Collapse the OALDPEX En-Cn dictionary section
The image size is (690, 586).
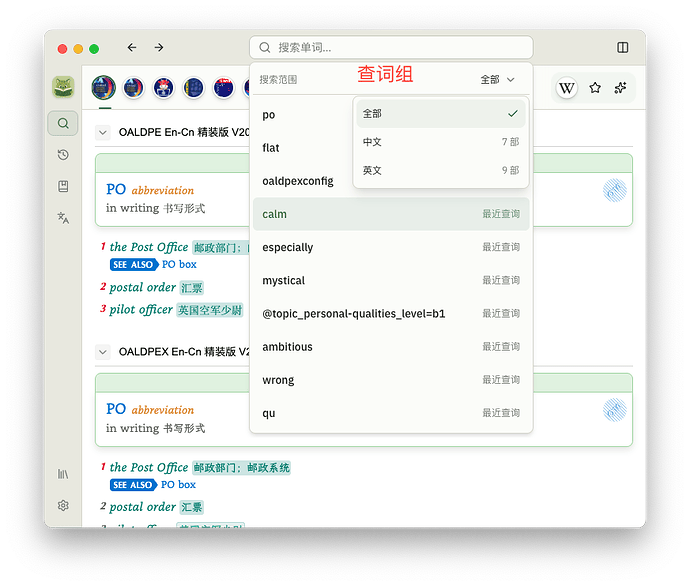103,352
